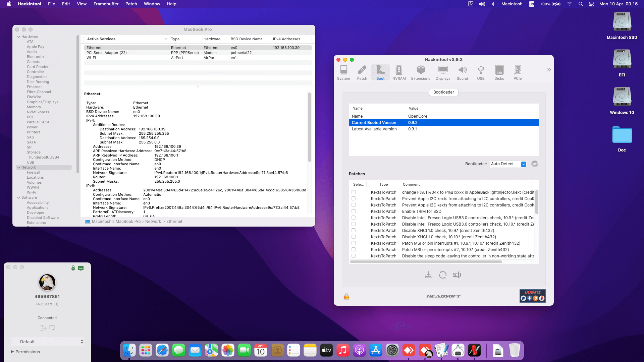Open the Displays section in Hackintool
644x362 pixels.
tap(443, 72)
